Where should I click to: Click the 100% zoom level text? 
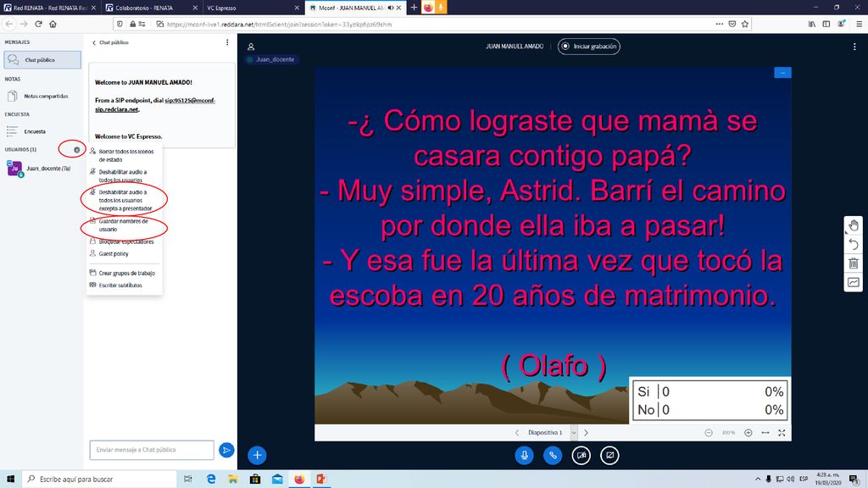pyautogui.click(x=728, y=433)
